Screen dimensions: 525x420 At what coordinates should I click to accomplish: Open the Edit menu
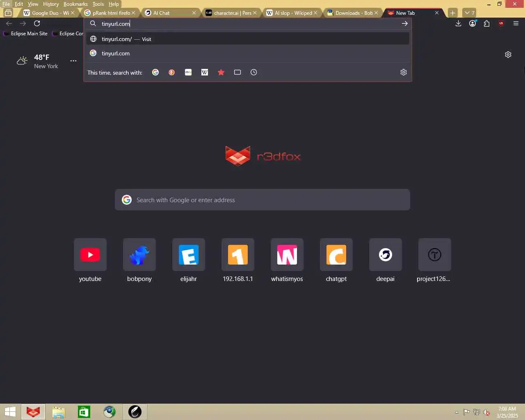[19, 4]
